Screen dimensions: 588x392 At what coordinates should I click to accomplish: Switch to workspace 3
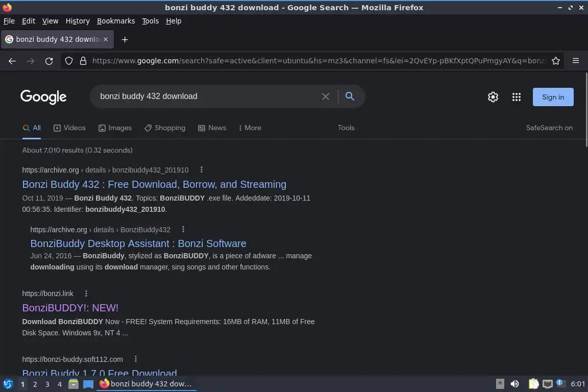coord(47,384)
